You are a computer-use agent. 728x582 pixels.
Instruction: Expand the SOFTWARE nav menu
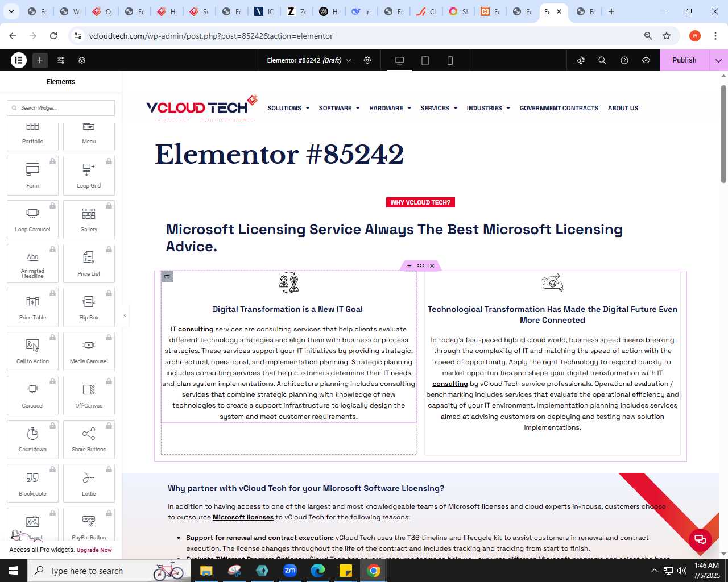click(x=339, y=108)
